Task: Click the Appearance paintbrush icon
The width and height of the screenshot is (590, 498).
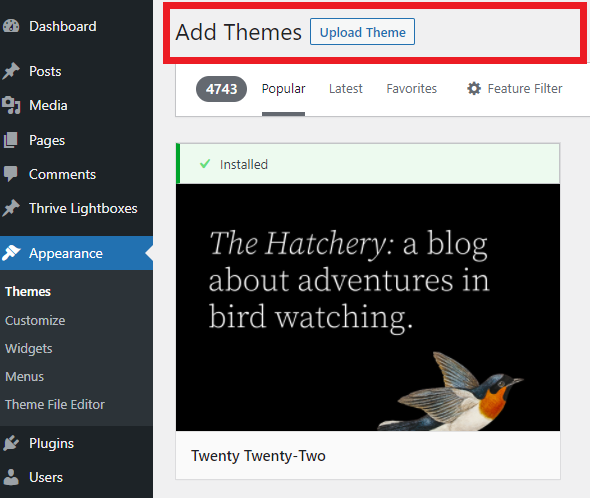Action: pos(11,253)
